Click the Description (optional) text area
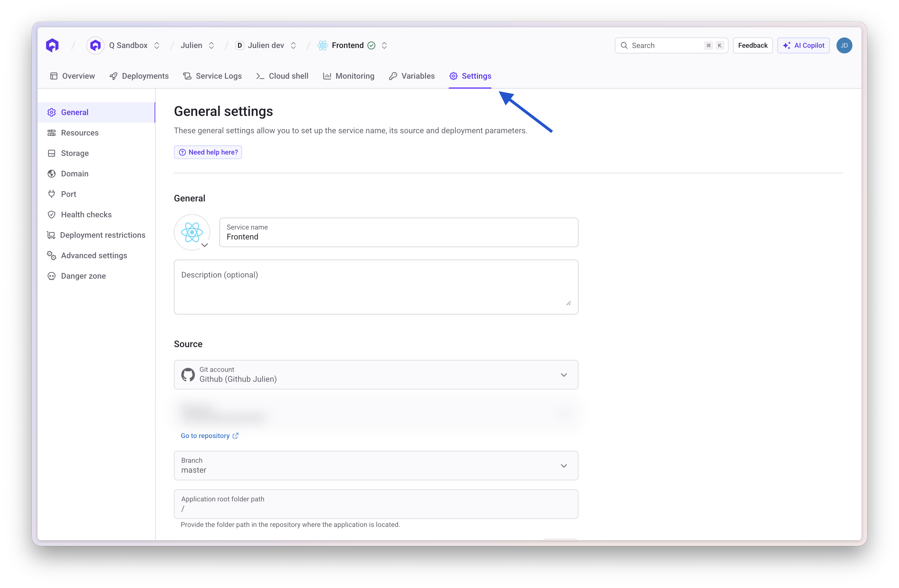This screenshot has width=899, height=588. (x=376, y=287)
